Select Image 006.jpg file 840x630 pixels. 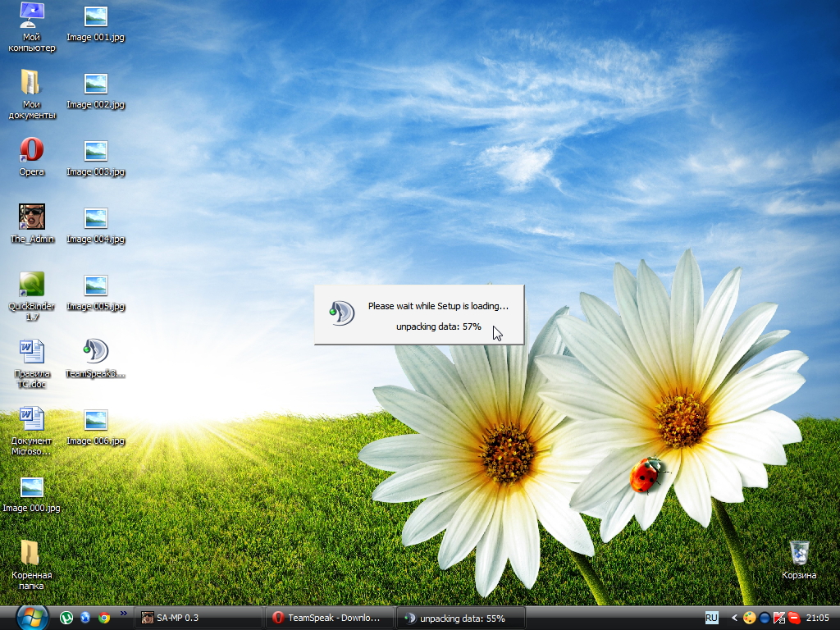pos(95,427)
